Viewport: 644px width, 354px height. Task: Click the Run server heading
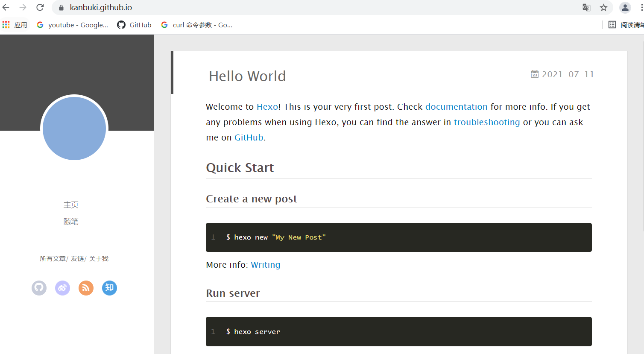click(x=233, y=293)
